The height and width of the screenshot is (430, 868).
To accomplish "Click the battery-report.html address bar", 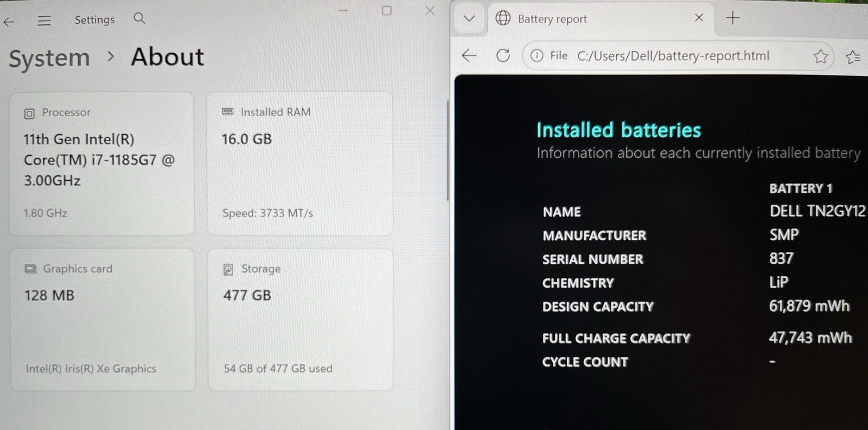I will (x=677, y=56).
